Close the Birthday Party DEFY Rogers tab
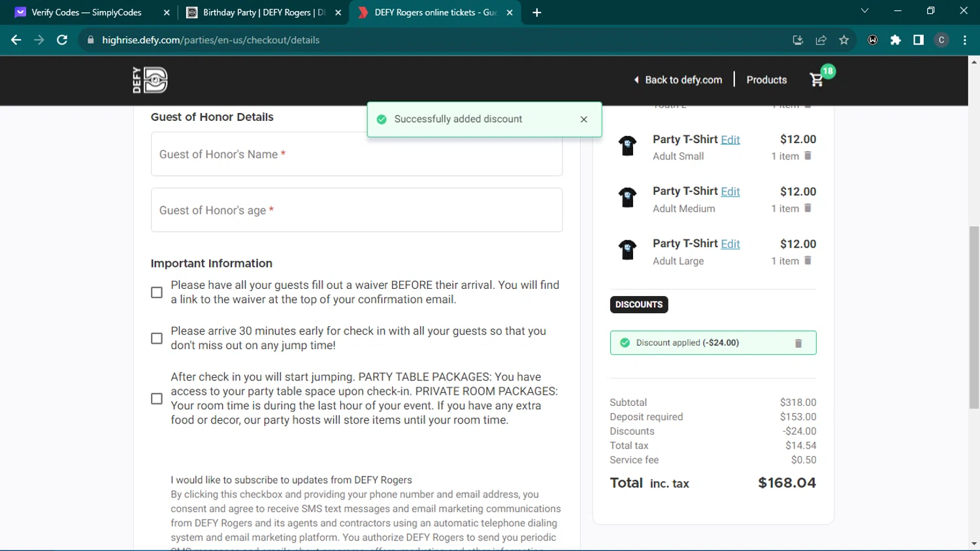 (x=338, y=12)
